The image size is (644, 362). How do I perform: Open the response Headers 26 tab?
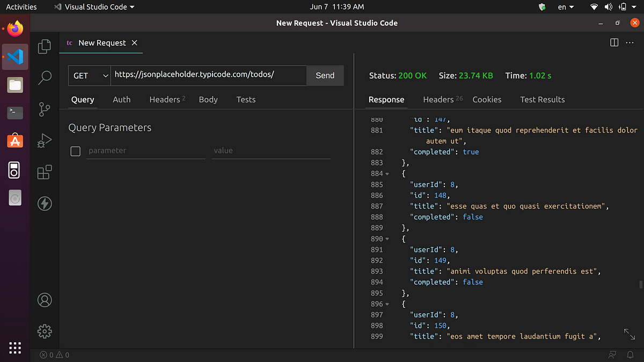[443, 99]
